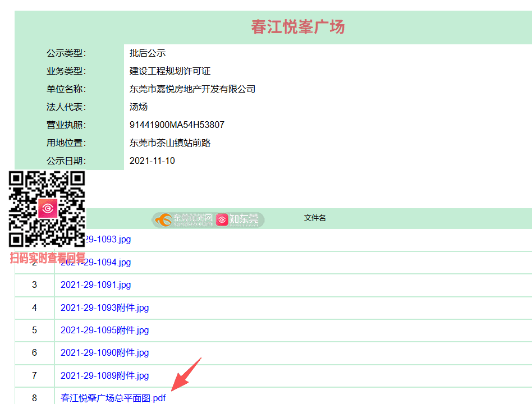Open the 2021-29-1095附件.jpg attachment link
Viewport: 532px width, 404px height.
click(104, 330)
